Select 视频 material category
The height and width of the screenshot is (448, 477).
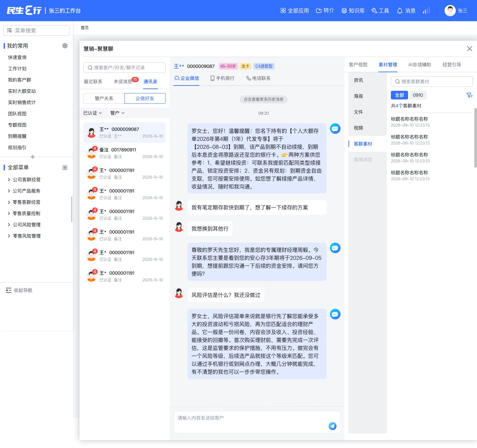click(x=368, y=128)
